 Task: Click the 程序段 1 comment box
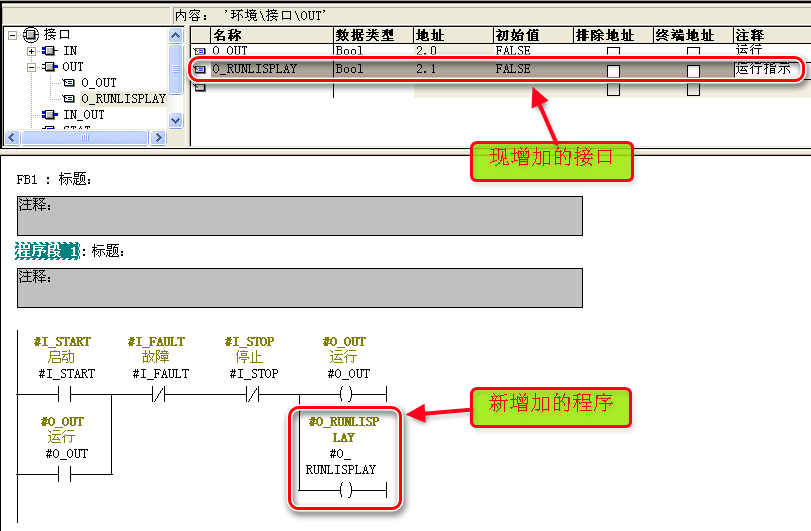(300, 288)
